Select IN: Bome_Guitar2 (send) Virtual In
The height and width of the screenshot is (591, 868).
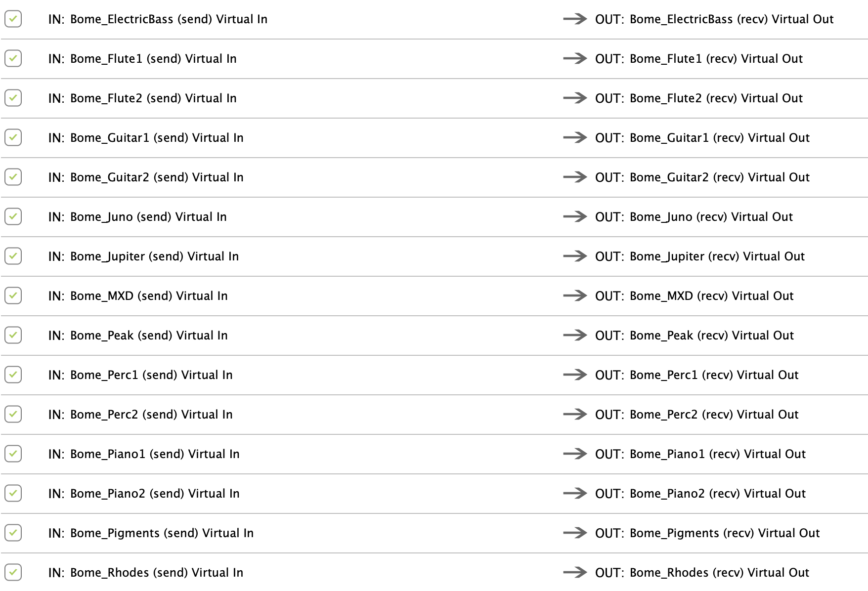146,177
